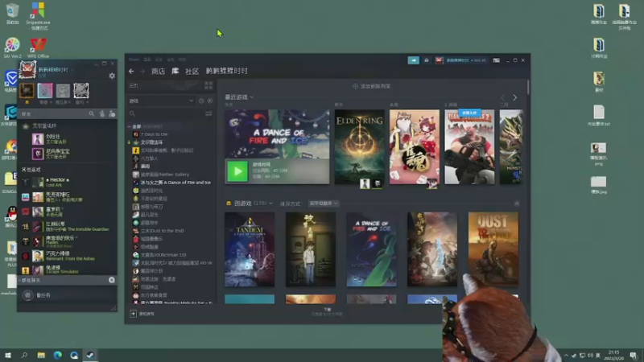644x362 pixels.
Task: Open the Team Fortress 2 cover
Action: 469,146
